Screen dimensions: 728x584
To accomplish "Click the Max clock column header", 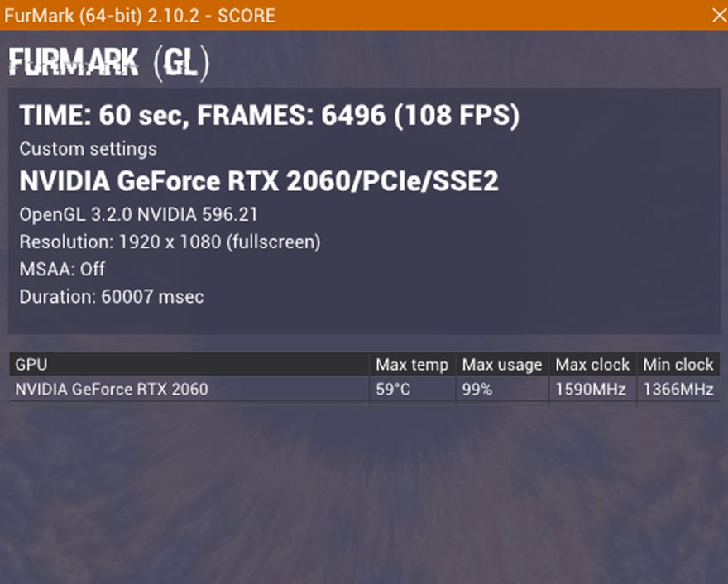I will [x=592, y=365].
